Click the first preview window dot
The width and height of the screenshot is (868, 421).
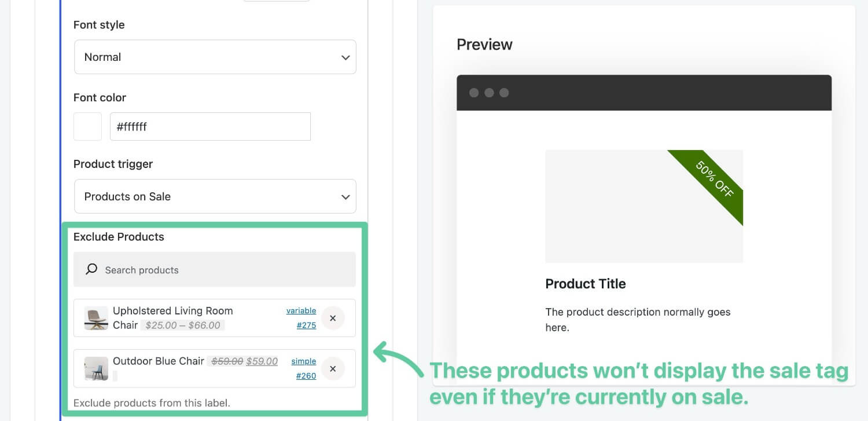[474, 93]
